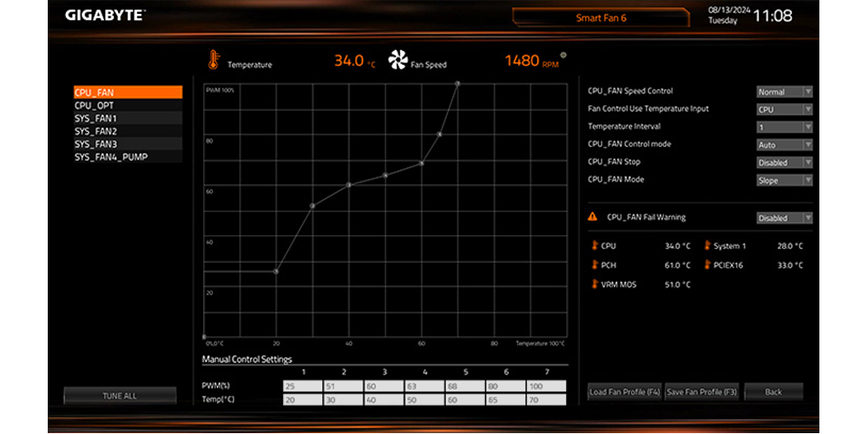The width and height of the screenshot is (868, 434).
Task: Click Temp(°C) field showing 50
Action: pos(424,399)
